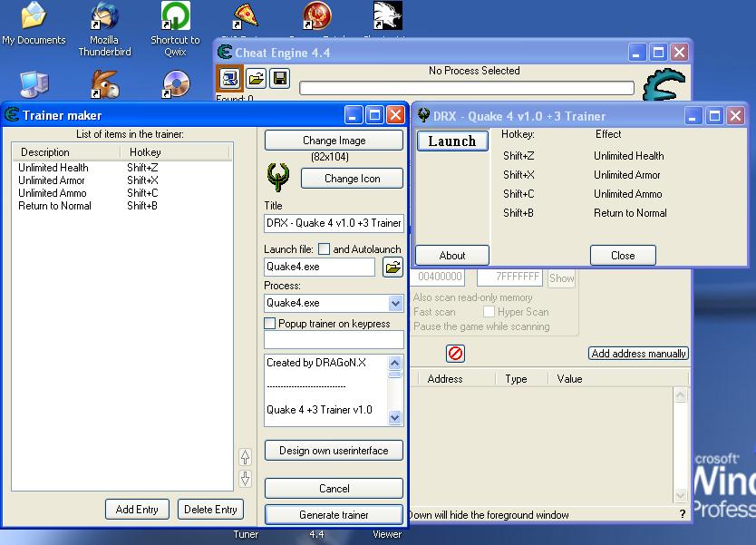The height and width of the screenshot is (545, 756).
Task: Click the floppy disk save icon
Action: coord(279,78)
